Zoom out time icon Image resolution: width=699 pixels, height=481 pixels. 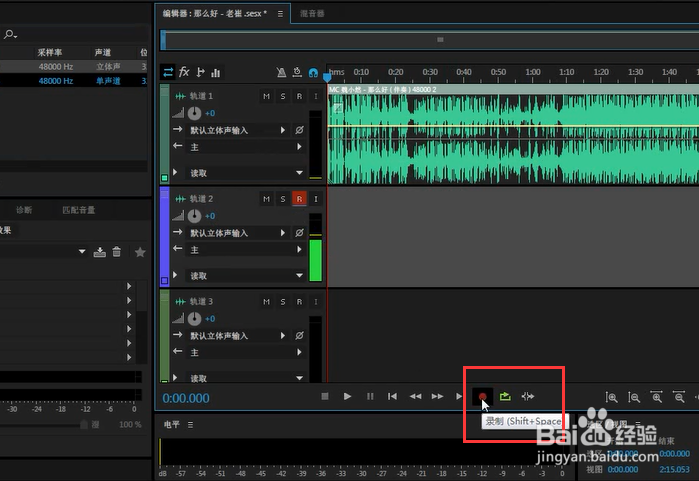click(x=679, y=396)
